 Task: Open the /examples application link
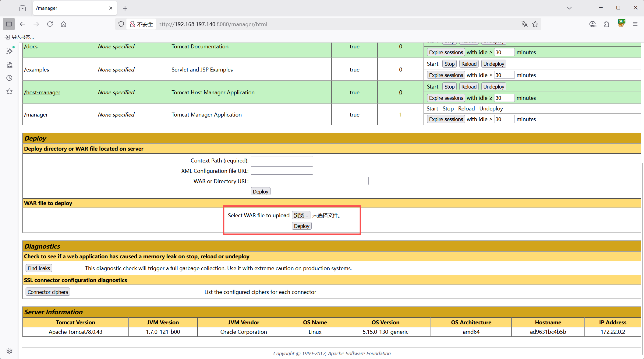[37, 70]
